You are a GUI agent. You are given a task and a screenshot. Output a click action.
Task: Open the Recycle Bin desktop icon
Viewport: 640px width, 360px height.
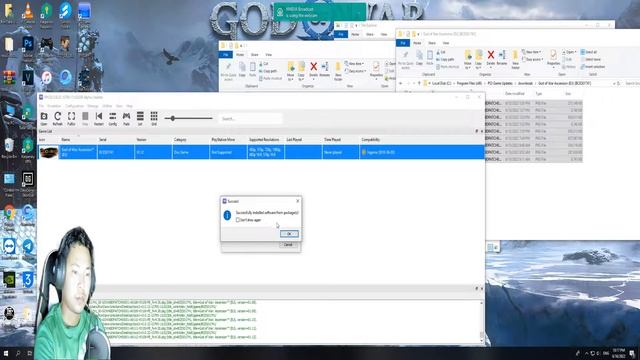[9, 148]
